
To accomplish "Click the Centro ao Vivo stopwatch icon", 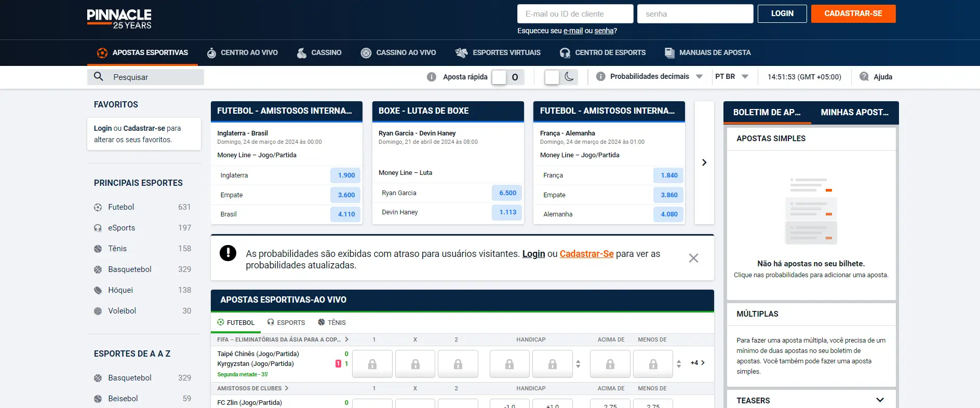I will pyautogui.click(x=211, y=52).
